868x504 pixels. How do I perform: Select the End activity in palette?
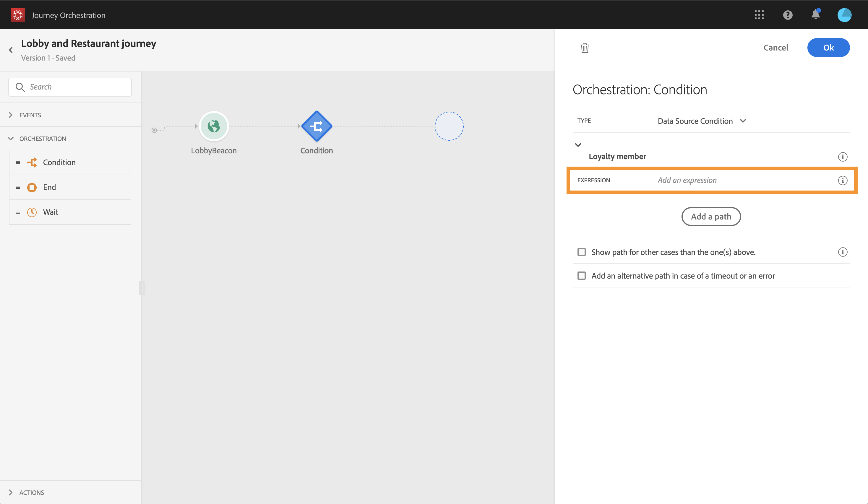[x=49, y=187]
